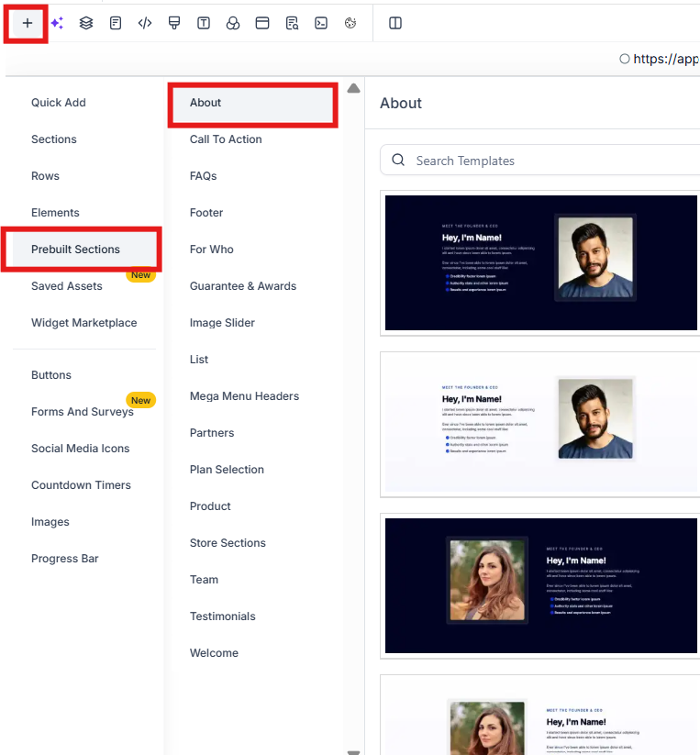Screen dimensions: 700x755
Task: Open the Widget Marketplace item
Action: [x=84, y=323]
